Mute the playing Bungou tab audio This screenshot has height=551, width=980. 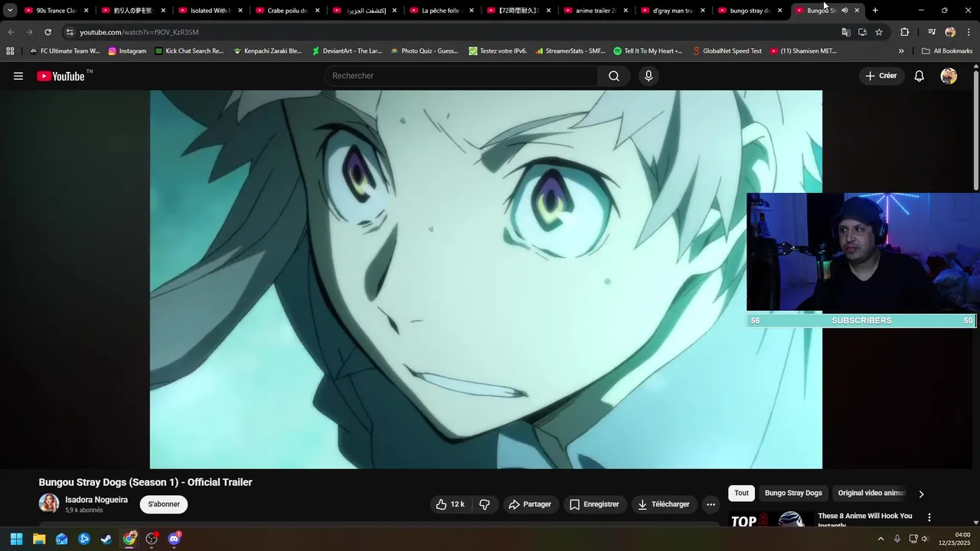click(844, 11)
